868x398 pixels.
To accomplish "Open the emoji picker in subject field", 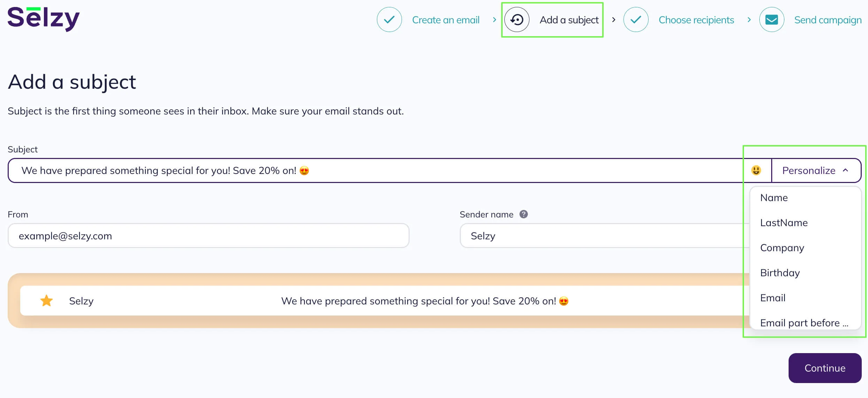I will click(x=756, y=170).
